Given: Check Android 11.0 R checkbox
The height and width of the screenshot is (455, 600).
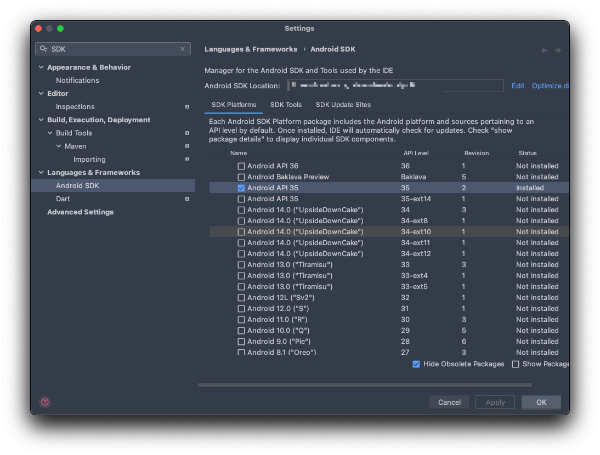Looking at the screenshot, I should (x=241, y=320).
